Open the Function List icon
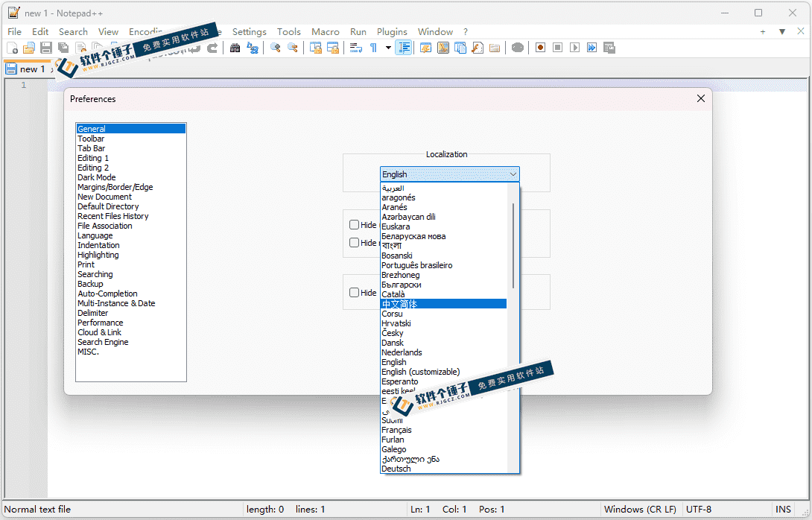The width and height of the screenshot is (812, 520). pyautogui.click(x=478, y=48)
